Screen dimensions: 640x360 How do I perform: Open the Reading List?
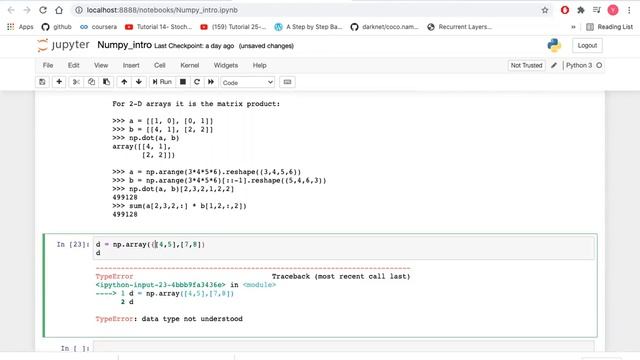click(x=609, y=27)
